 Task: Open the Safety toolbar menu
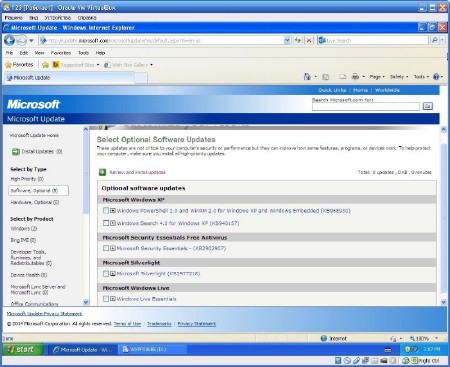[x=399, y=77]
